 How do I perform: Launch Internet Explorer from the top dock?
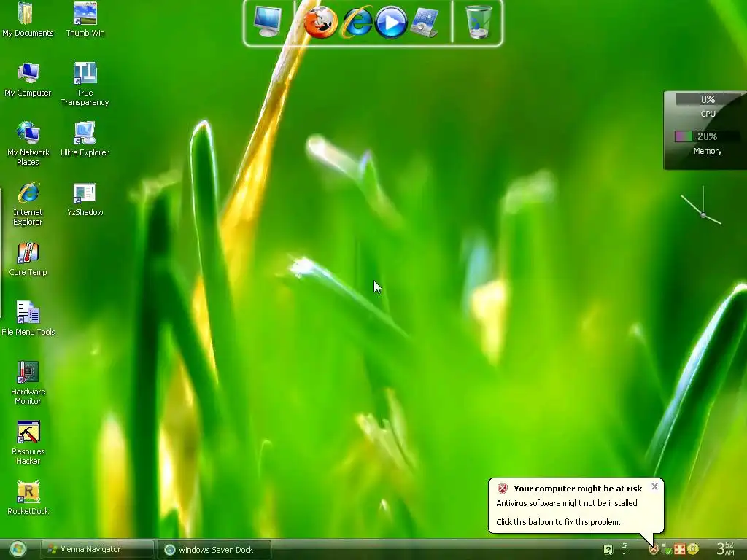(357, 22)
